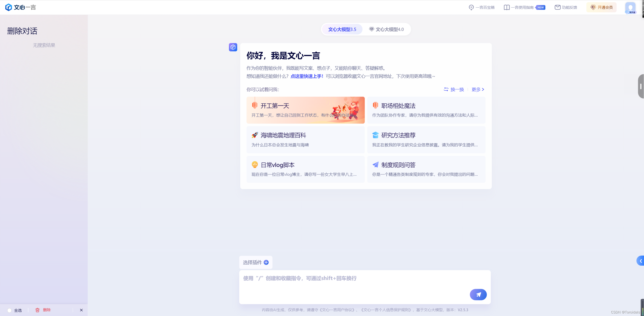Click the 文心一言 logo
The width and height of the screenshot is (644, 316).
coord(21,7)
